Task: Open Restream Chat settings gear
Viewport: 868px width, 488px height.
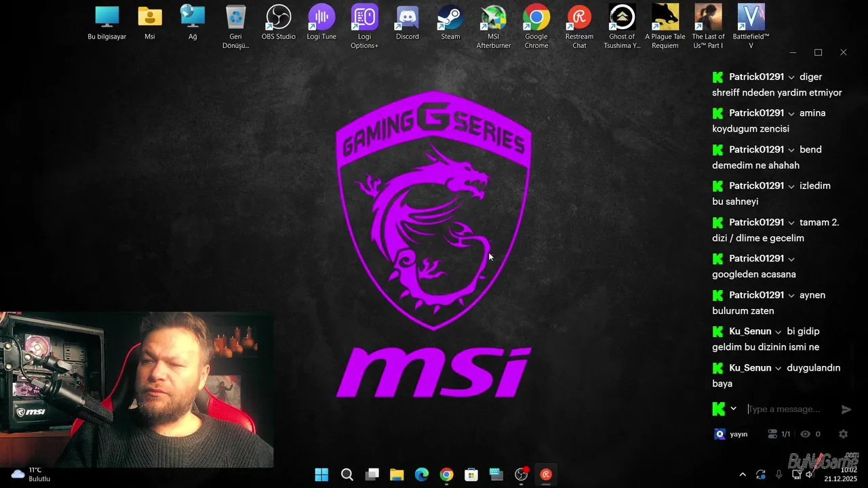Action: click(843, 434)
